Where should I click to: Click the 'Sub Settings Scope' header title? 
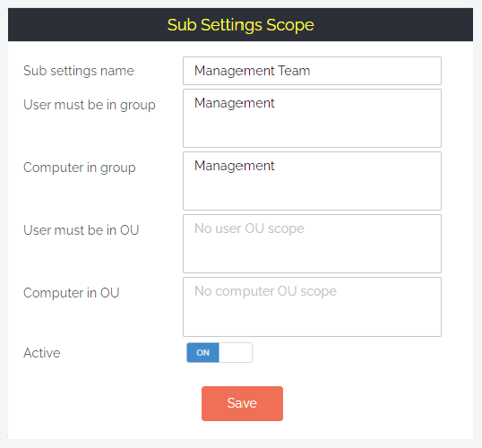tap(241, 25)
